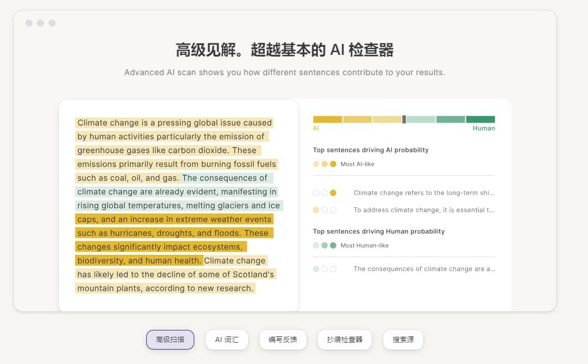Select the 高级扫描 tab
The height and width of the screenshot is (364, 588).
click(x=170, y=340)
